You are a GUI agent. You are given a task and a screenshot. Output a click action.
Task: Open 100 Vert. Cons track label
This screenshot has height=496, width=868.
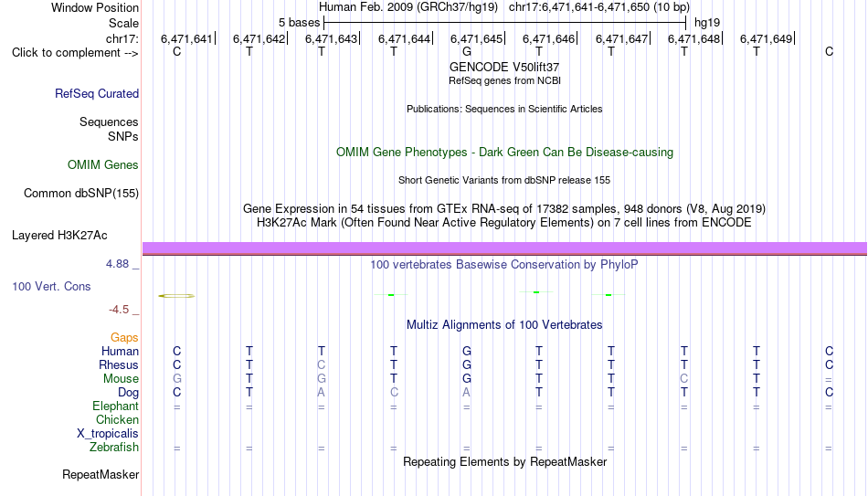[x=51, y=286]
